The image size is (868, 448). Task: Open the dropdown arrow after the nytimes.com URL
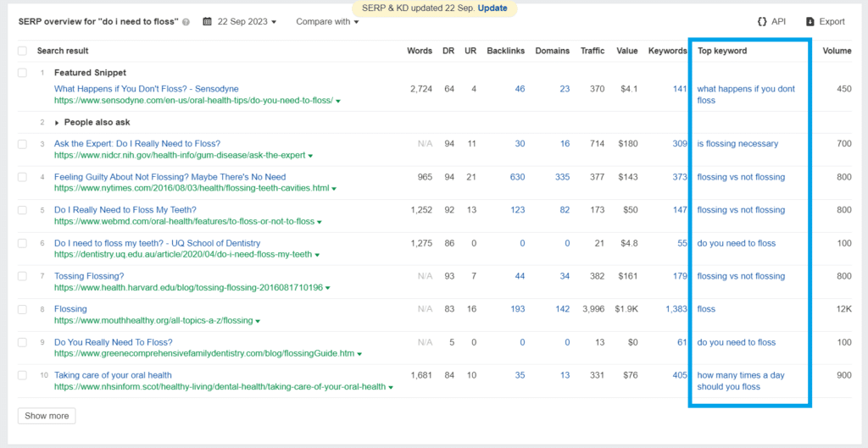[x=334, y=189]
